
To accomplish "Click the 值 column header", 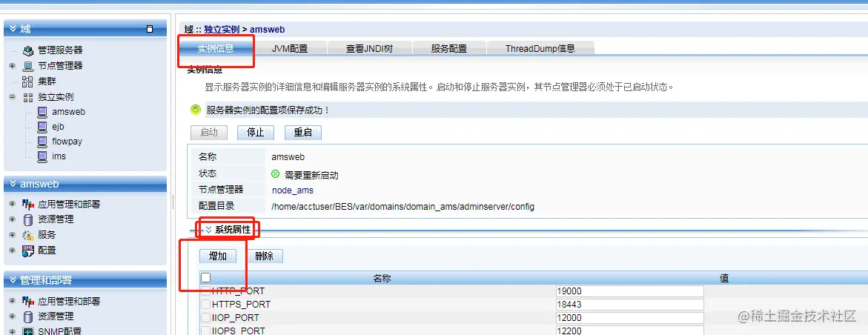I will (x=723, y=278).
